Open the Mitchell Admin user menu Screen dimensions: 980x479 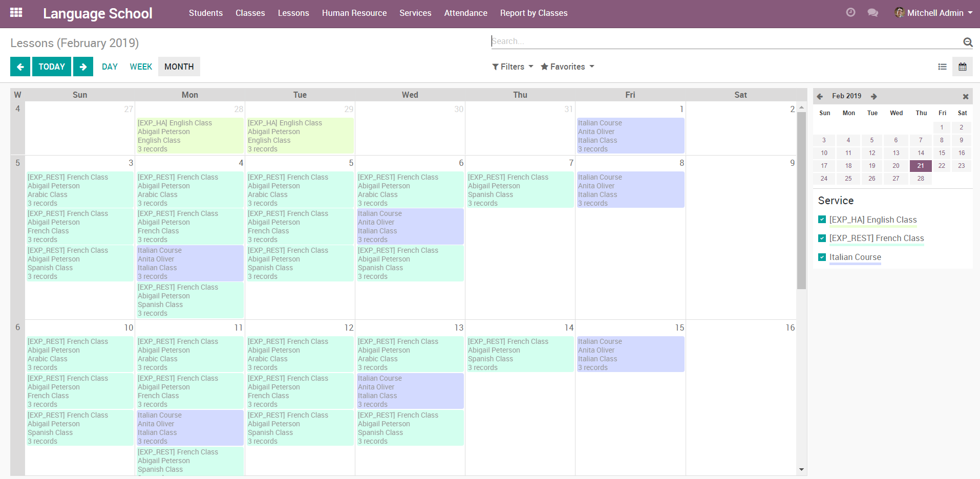[x=934, y=13]
